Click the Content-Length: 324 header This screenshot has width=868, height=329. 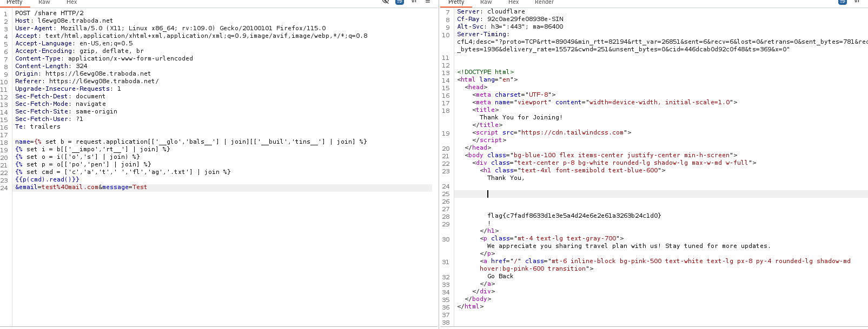51,66
